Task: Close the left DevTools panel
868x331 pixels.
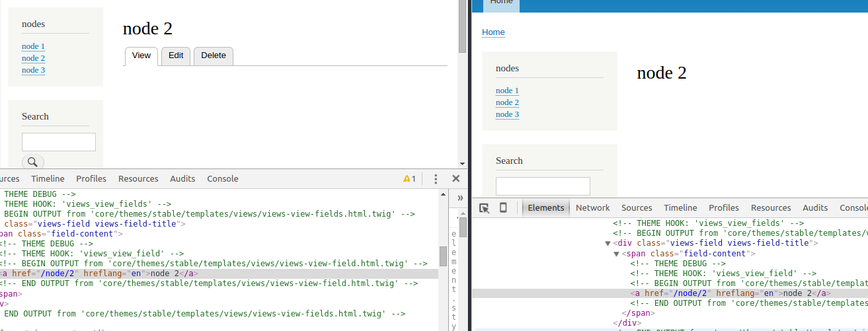Action: click(x=455, y=179)
